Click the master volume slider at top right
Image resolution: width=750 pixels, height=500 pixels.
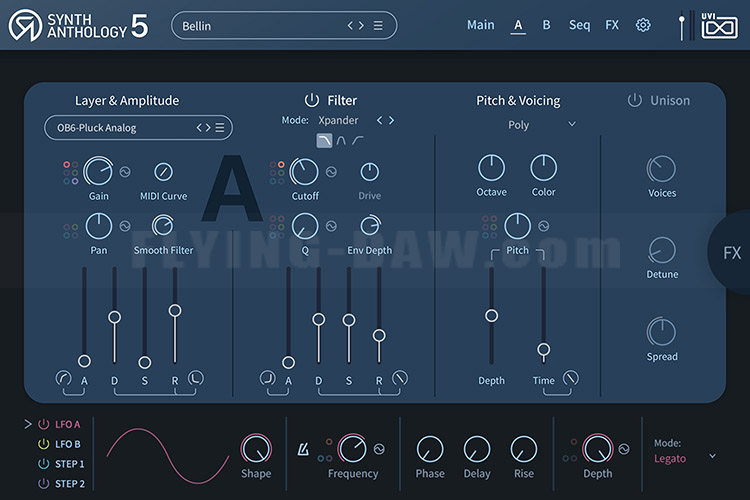(x=682, y=25)
